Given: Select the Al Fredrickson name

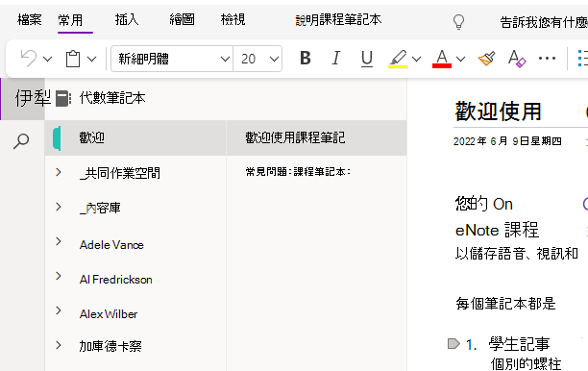Looking at the screenshot, I should 115,280.
